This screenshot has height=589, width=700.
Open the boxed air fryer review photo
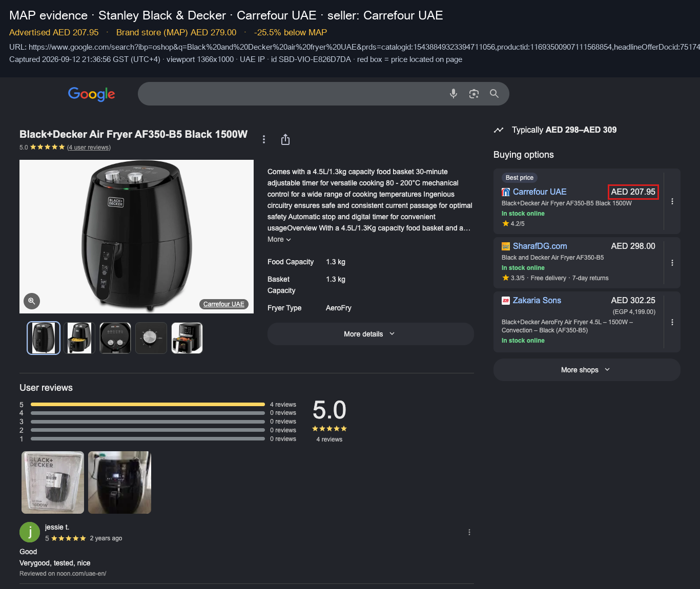(x=53, y=482)
